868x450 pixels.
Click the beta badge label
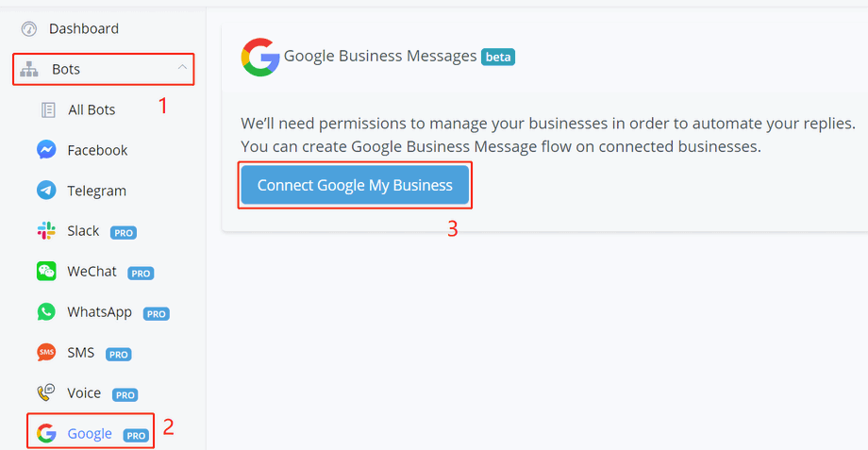tap(498, 58)
